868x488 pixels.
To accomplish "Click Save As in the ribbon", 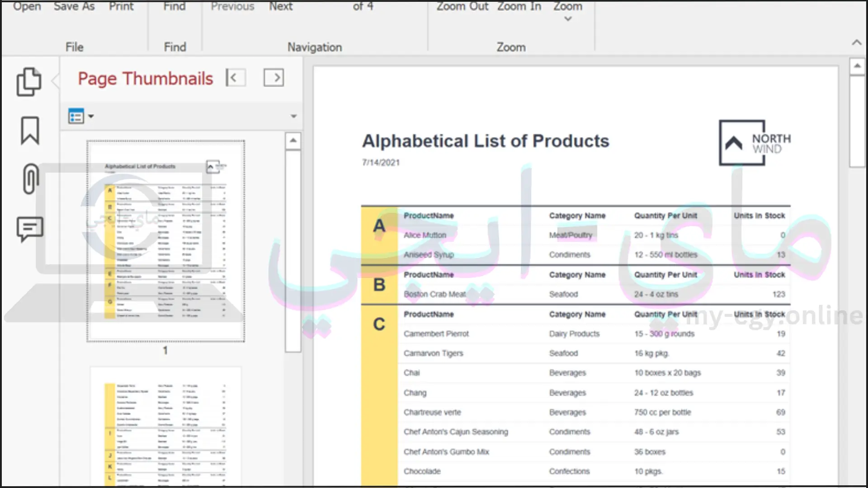I will (74, 6).
